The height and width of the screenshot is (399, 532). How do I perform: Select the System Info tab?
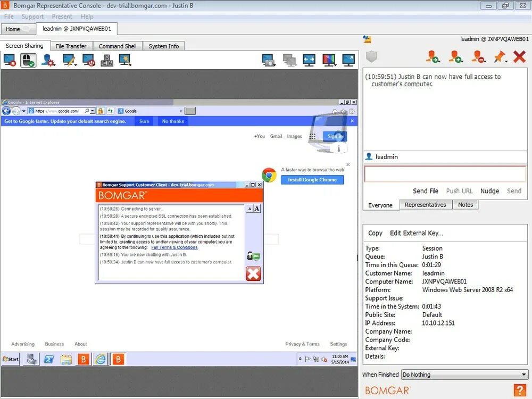pyautogui.click(x=163, y=46)
